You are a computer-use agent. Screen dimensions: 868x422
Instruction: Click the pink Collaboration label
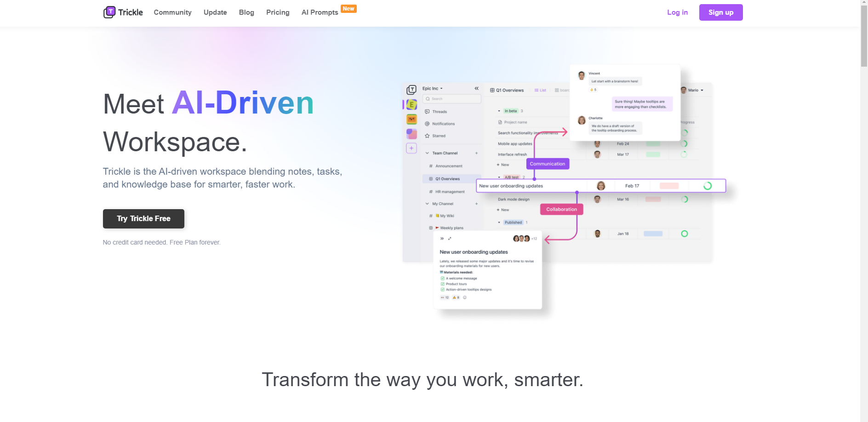(x=561, y=209)
